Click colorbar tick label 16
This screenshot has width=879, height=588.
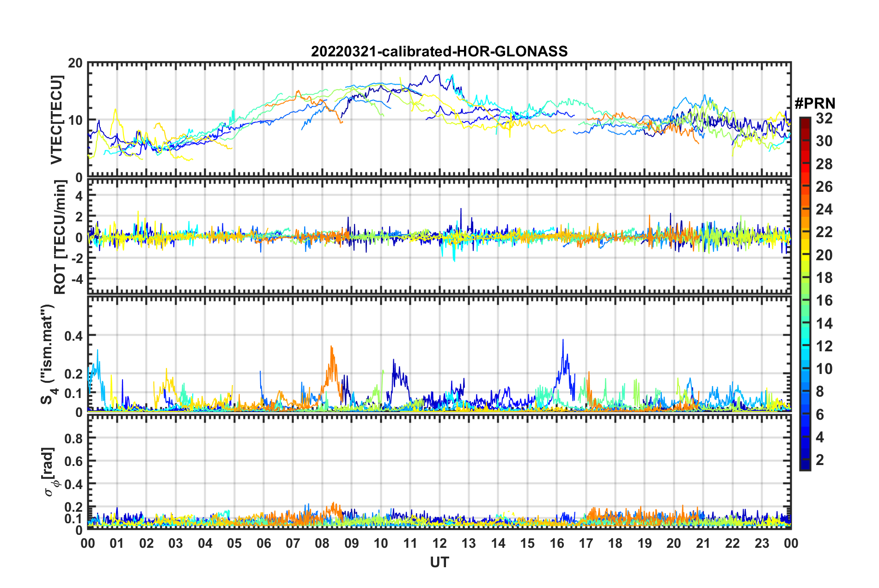coord(824,300)
